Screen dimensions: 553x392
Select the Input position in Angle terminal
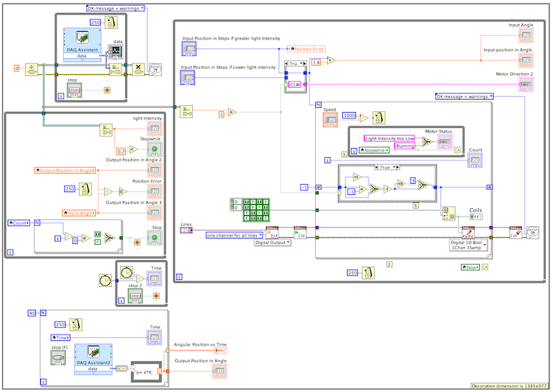[x=526, y=60]
